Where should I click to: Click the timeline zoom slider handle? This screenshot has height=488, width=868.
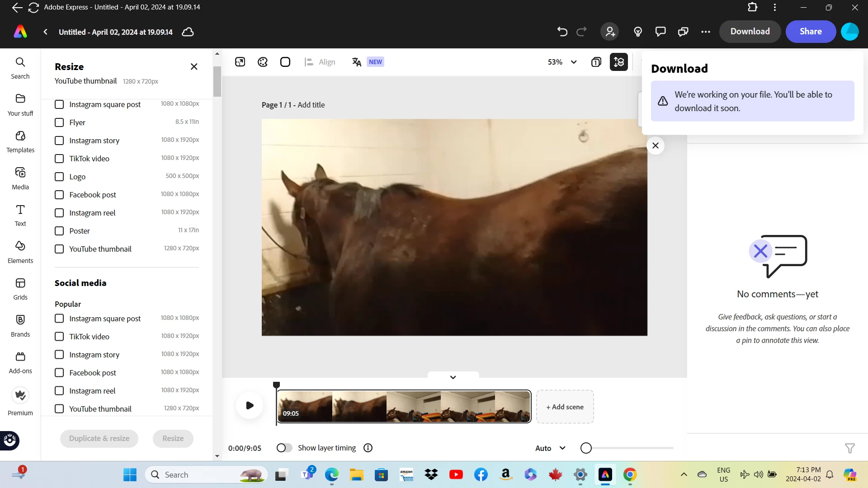click(586, 448)
